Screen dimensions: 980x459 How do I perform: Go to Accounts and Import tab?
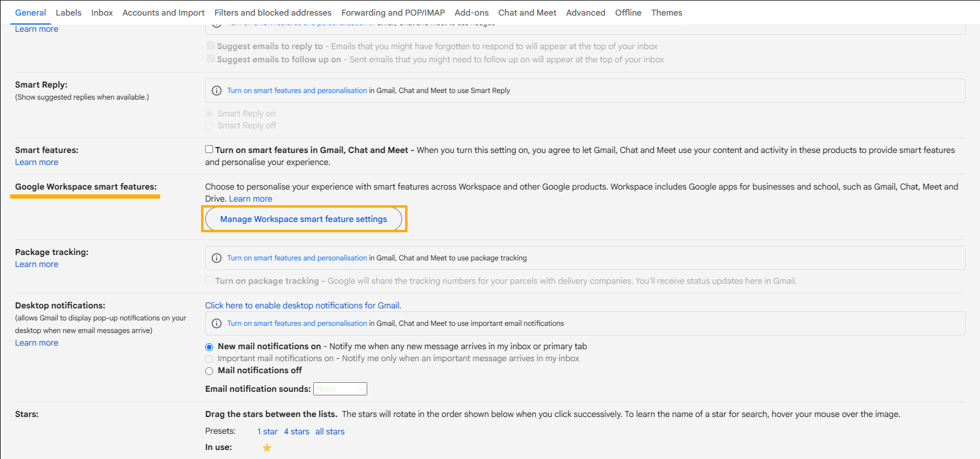click(x=163, y=13)
